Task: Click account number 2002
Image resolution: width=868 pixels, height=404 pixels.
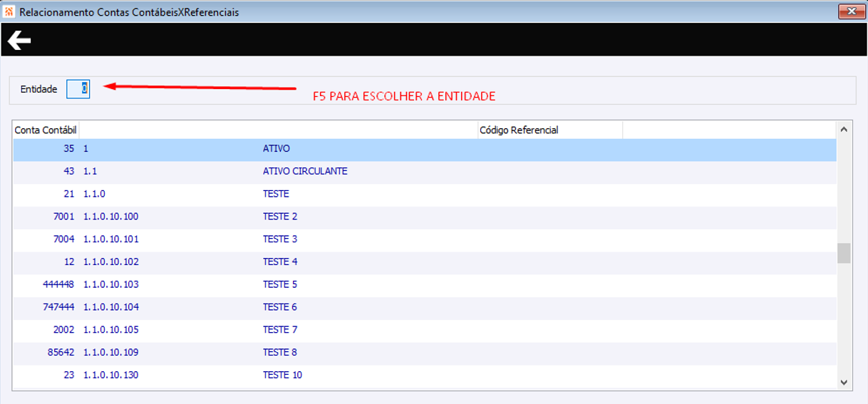Action: (x=63, y=330)
